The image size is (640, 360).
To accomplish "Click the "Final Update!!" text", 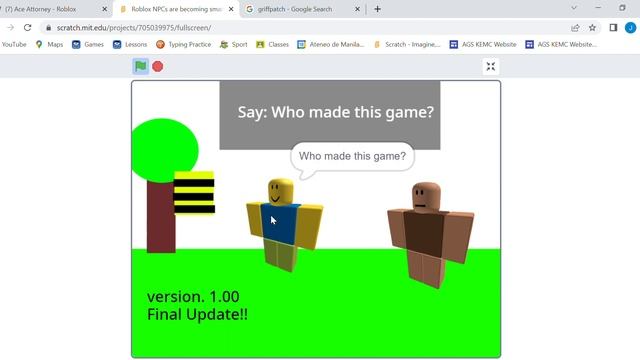I will (197, 314).
